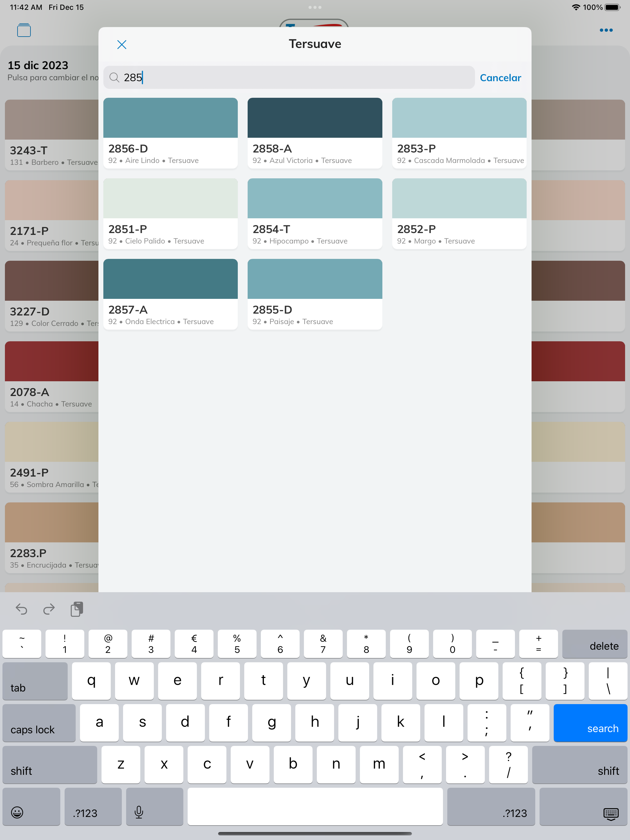Viewport: 630px width, 840px height.
Task: Tap the backslash pipe key
Action: tap(608, 681)
